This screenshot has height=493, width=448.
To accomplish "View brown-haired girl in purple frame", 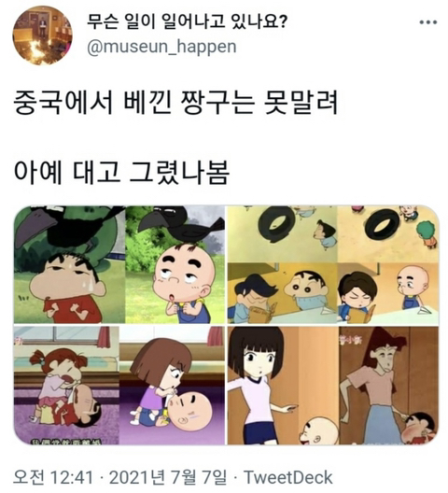I will tap(173, 385).
